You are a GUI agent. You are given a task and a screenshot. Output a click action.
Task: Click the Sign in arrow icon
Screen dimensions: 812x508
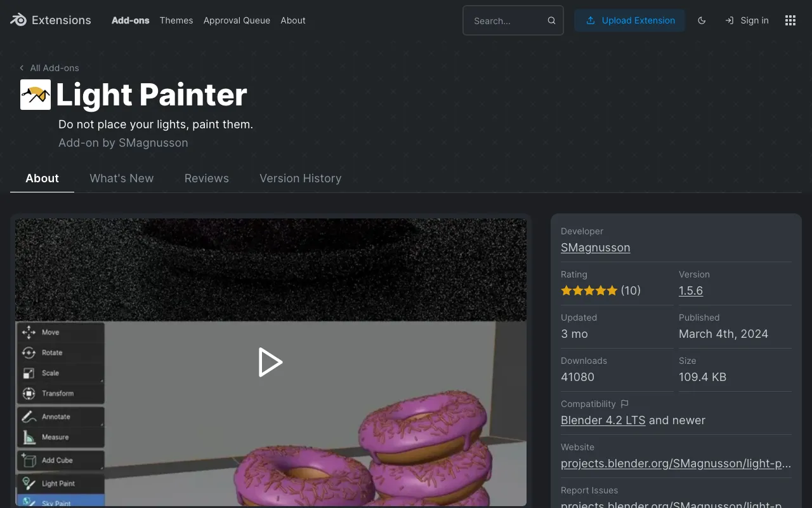pos(728,20)
